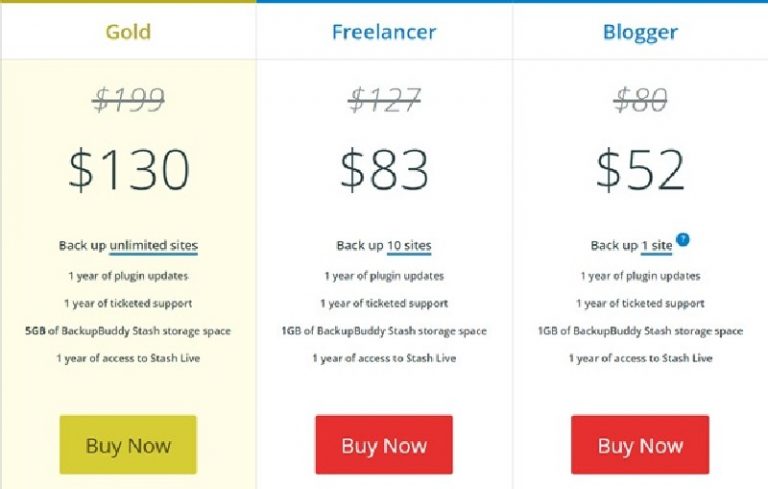The width and height of the screenshot is (768, 489).
Task: Select the Freelancer plan heading
Action: tap(384, 32)
